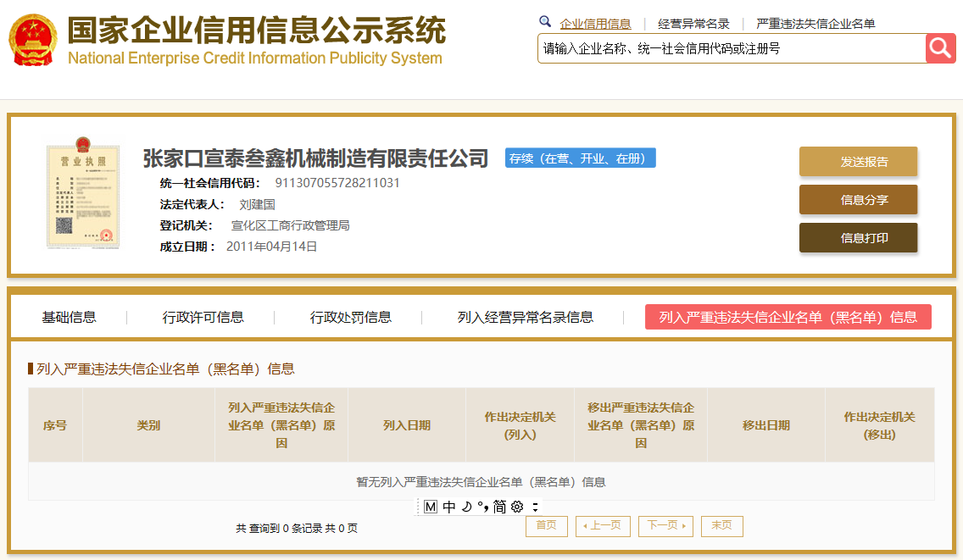Screen dimensions: 963x560
Task: Toggle IME half-moon full-width icon
Action: (467, 507)
